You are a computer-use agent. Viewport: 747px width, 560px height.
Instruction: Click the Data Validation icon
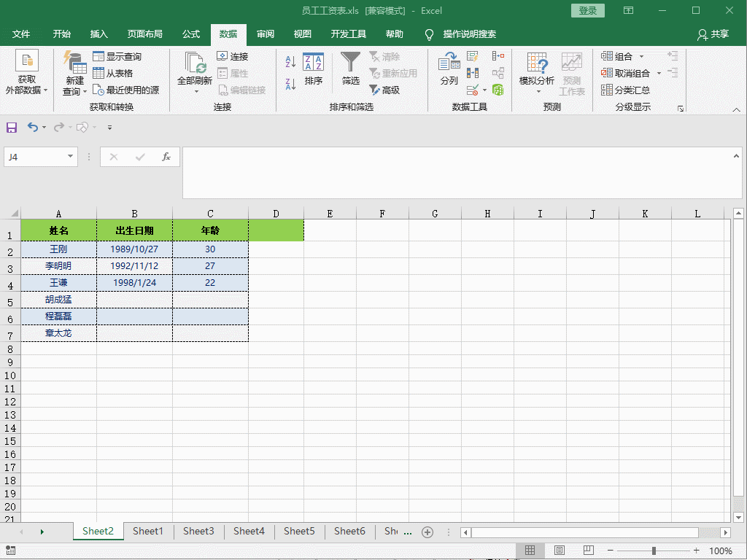472,90
